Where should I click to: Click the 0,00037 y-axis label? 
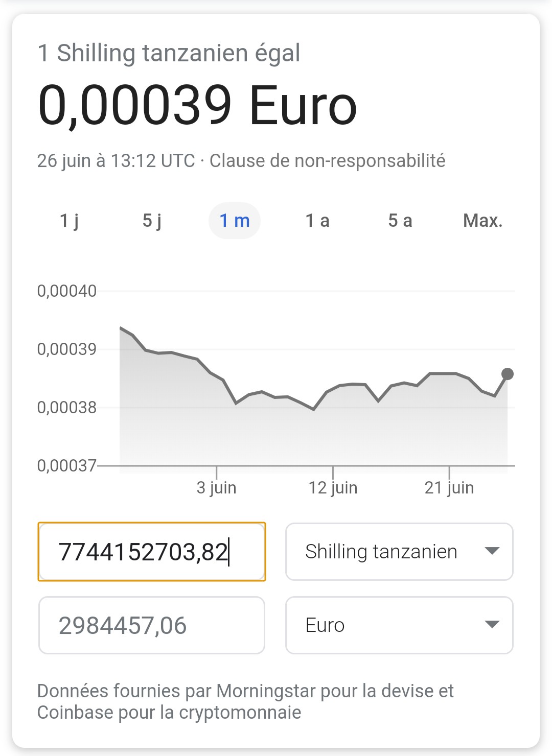[x=67, y=465]
